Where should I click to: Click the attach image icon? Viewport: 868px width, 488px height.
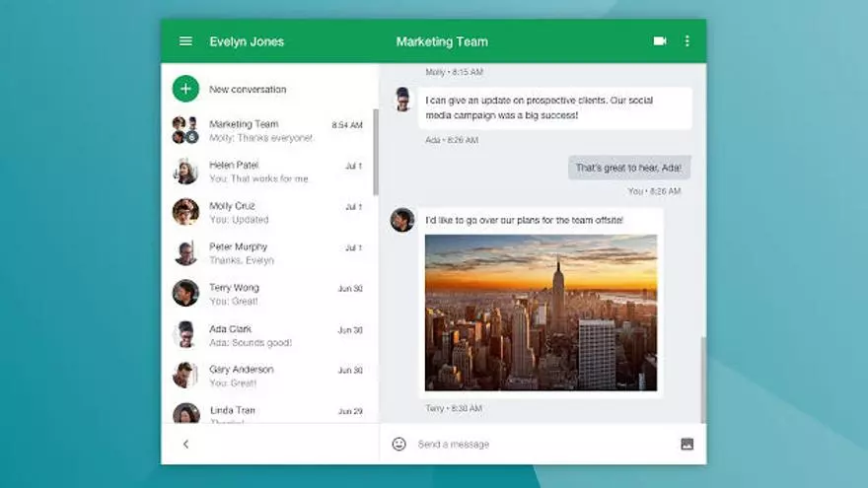pos(687,444)
